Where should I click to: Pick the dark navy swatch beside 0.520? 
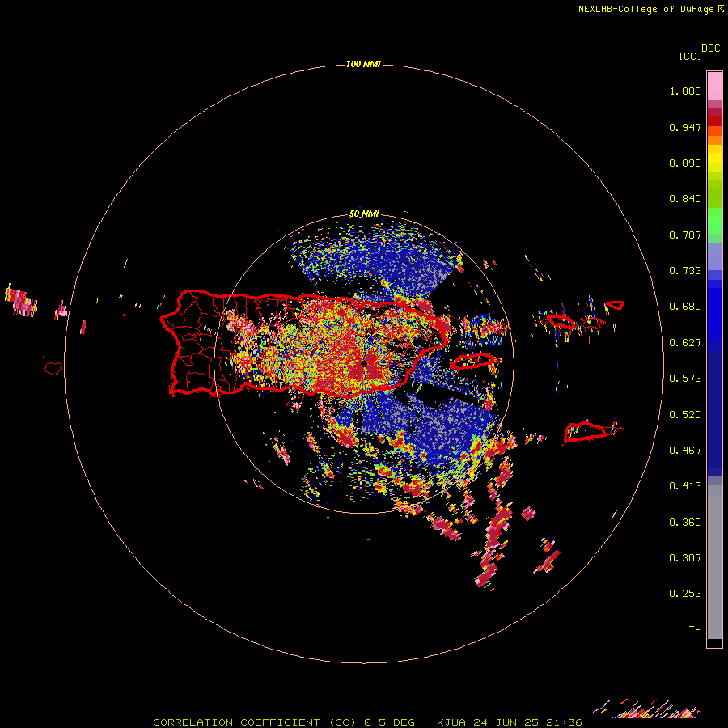click(714, 413)
